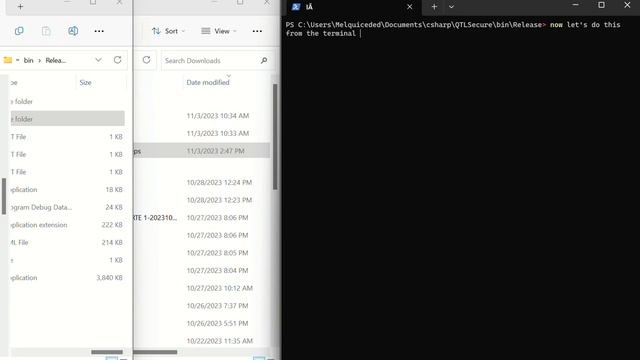640x360 pixels.
Task: Click the Downloads horizontal scrollbar thumb
Action: [156, 352]
